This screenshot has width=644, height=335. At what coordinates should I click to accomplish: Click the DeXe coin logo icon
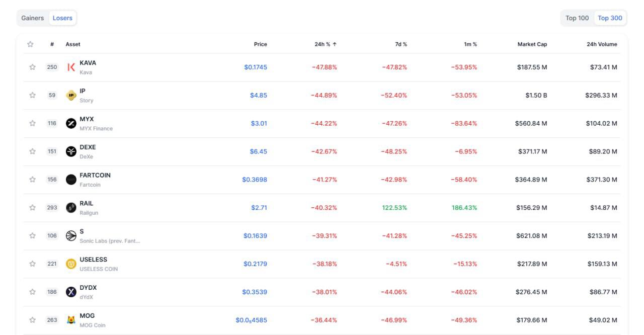click(71, 151)
